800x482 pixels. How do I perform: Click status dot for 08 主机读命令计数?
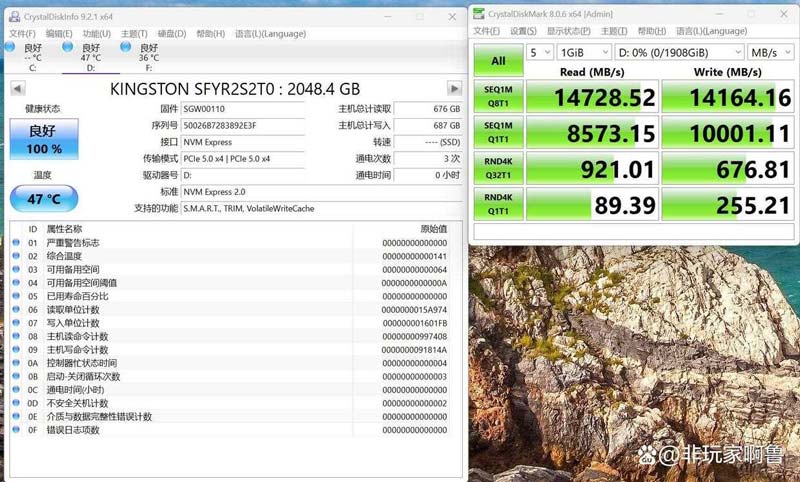click(16, 336)
